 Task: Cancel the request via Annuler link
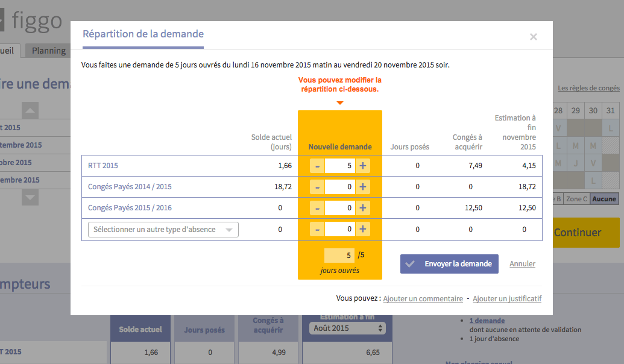(522, 264)
